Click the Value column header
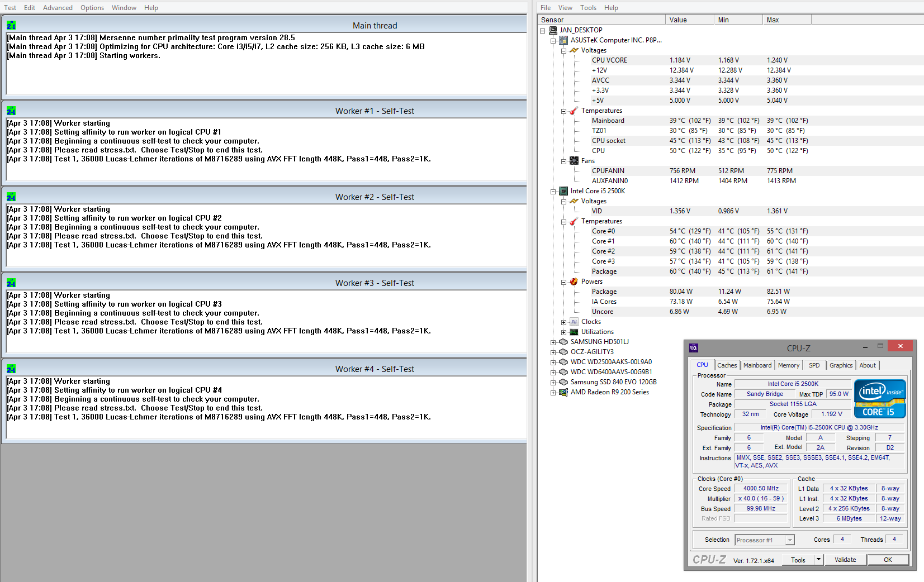 tap(690, 20)
